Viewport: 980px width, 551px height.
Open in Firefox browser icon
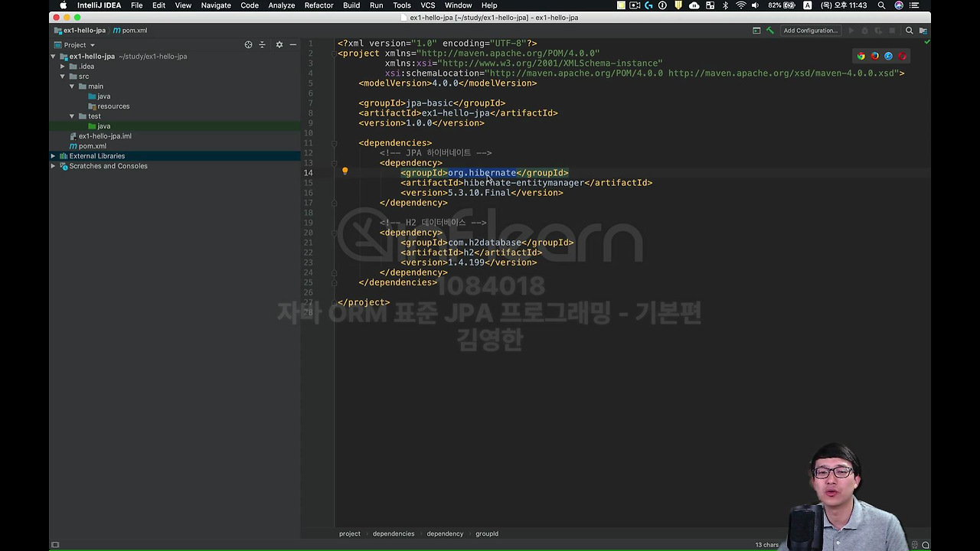coord(875,56)
